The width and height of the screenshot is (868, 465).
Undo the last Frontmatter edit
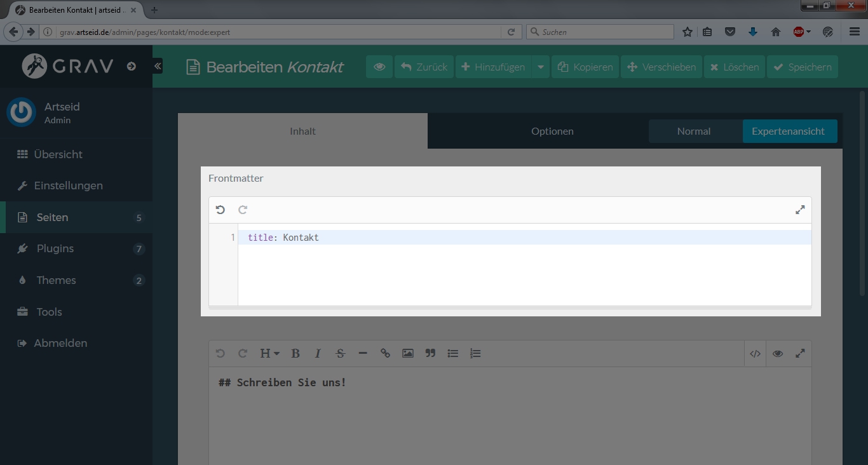pos(220,210)
